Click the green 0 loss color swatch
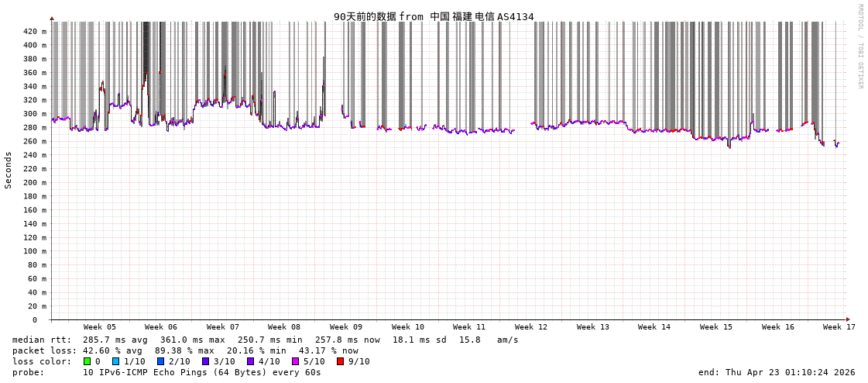The image size is (868, 383). tap(87, 361)
